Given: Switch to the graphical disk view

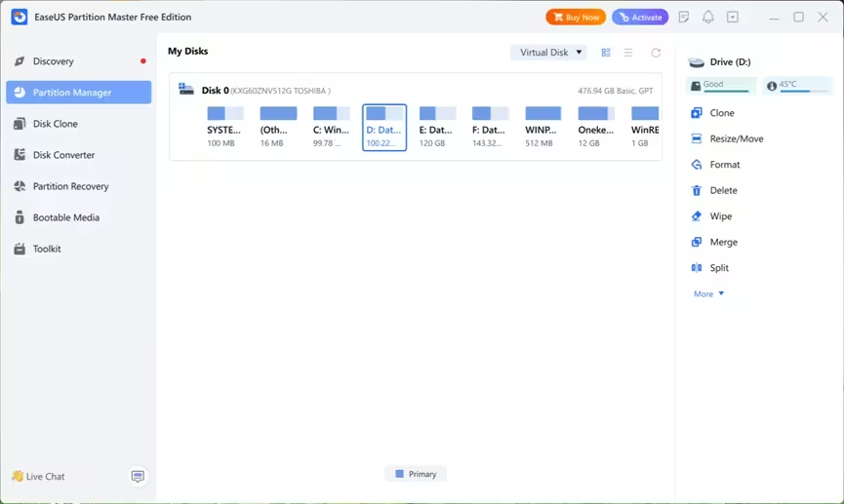Looking at the screenshot, I should (606, 53).
